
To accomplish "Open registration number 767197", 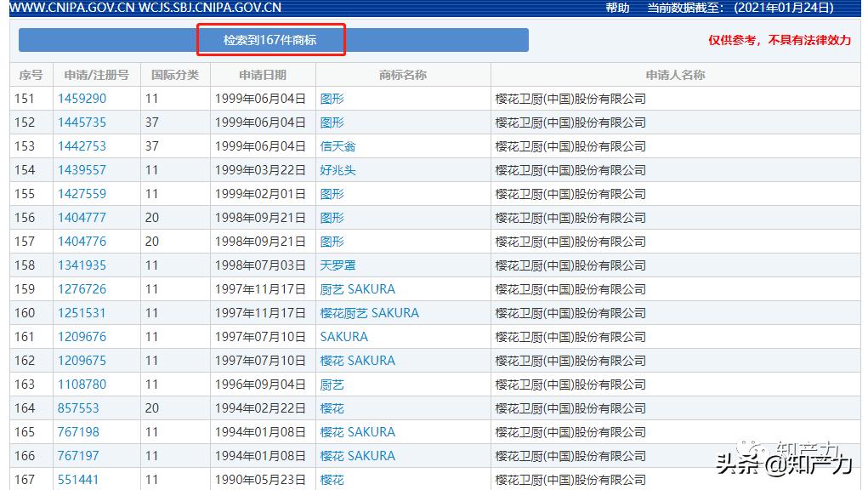I will [78, 456].
